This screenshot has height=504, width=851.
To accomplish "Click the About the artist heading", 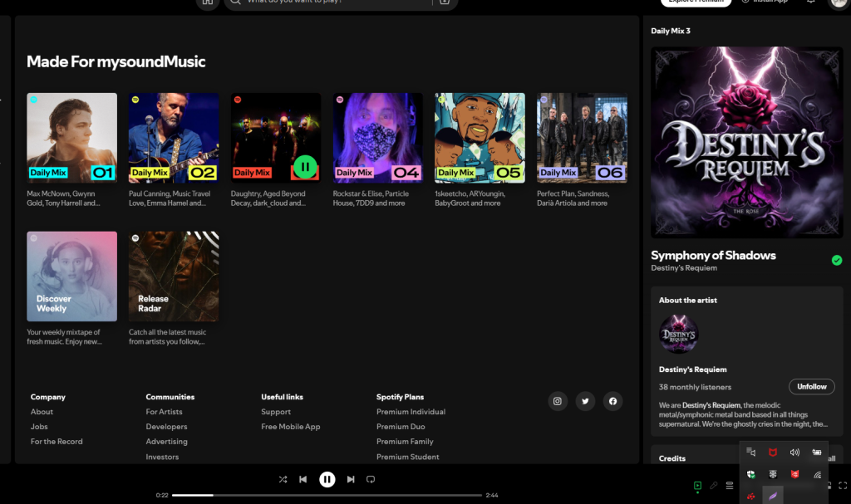I will coord(687,301).
